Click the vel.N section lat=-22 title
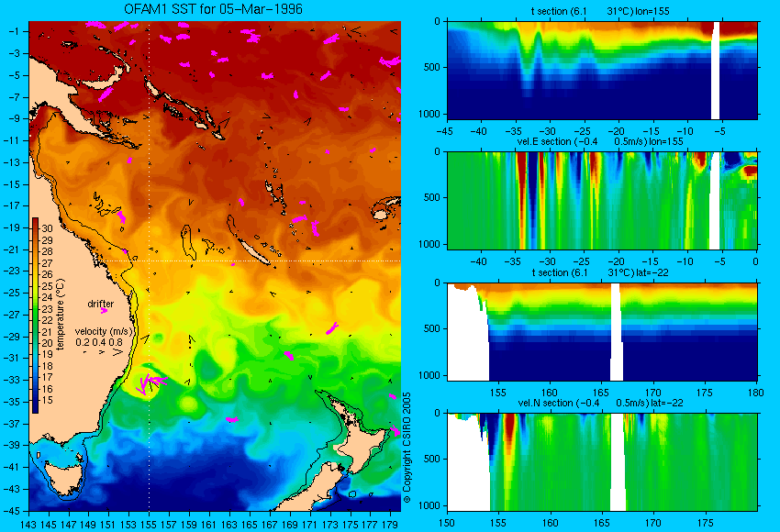The height and width of the screenshot is (532, 780). tap(600, 403)
